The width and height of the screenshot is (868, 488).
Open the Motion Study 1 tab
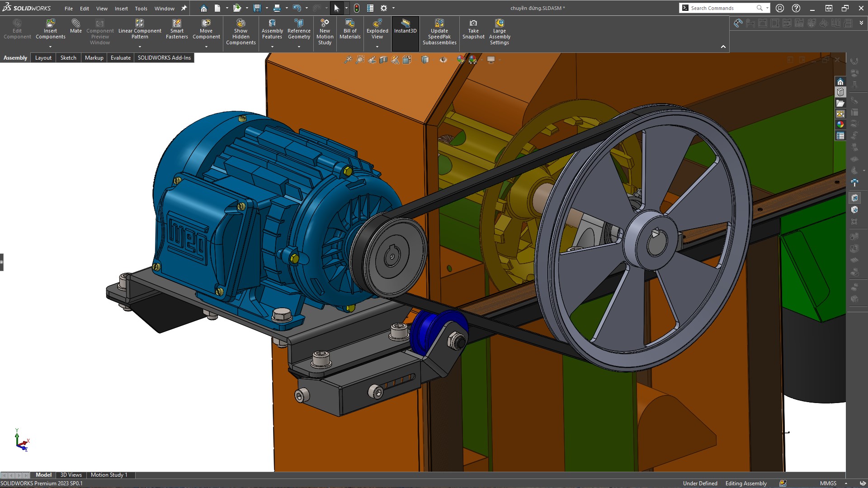point(109,475)
